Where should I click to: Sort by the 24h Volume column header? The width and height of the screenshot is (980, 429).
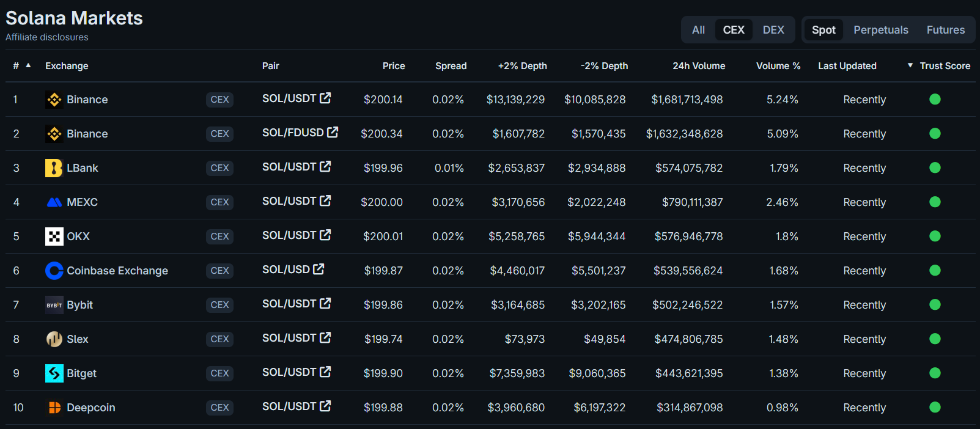click(699, 65)
